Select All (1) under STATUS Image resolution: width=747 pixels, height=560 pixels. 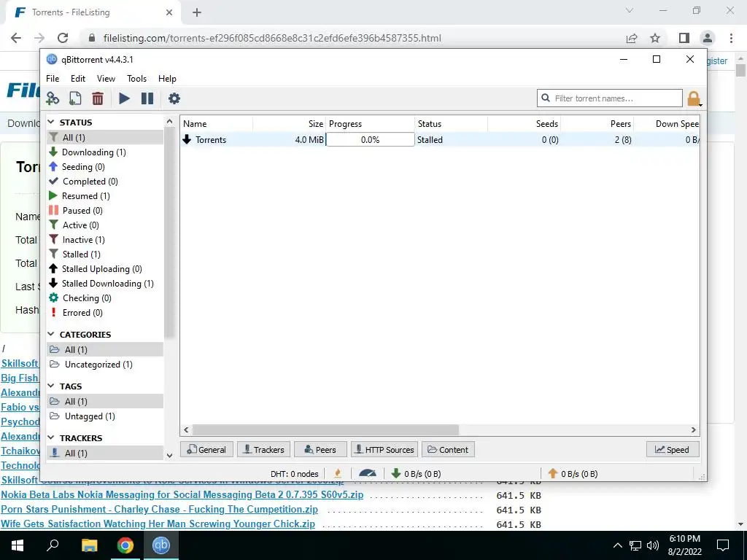point(105,138)
